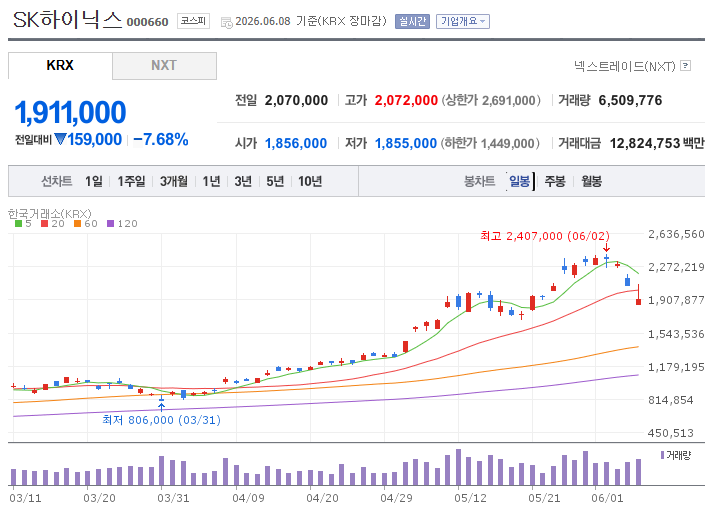Select the 1일 line chart period
This screenshot has width=705, height=505.
[x=94, y=181]
